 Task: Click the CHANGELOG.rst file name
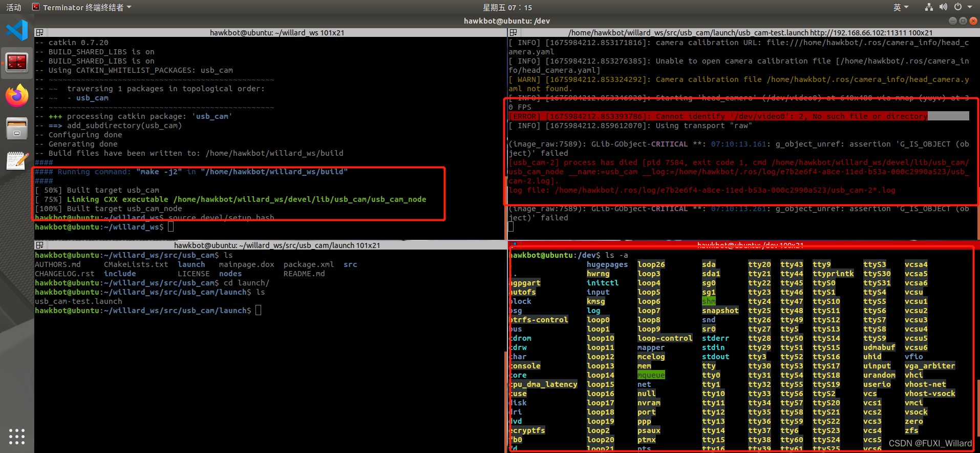click(65, 274)
